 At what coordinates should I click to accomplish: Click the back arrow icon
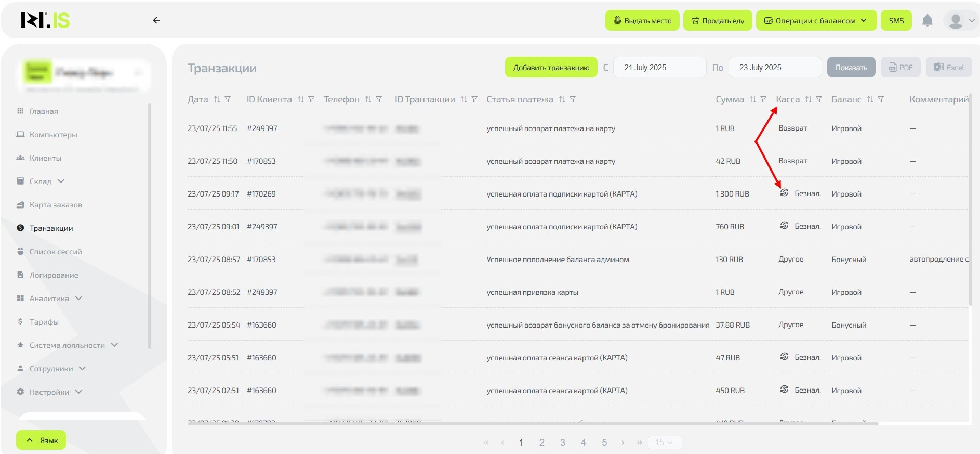(156, 20)
